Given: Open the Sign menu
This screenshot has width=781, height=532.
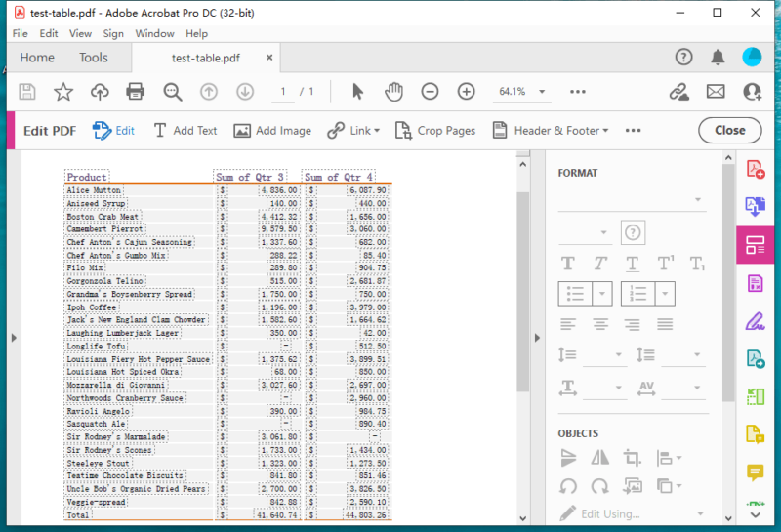Looking at the screenshot, I should click(113, 33).
